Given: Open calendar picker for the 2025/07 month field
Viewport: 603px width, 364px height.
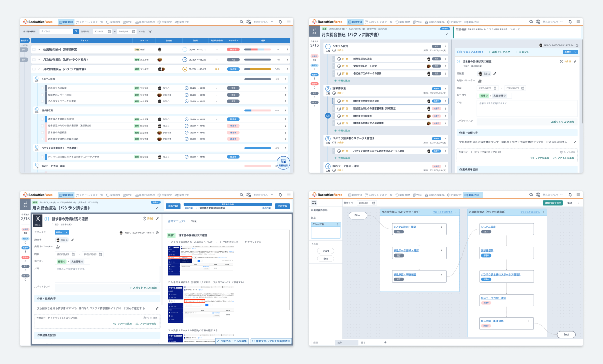Looking at the screenshot, I should 109,31.
